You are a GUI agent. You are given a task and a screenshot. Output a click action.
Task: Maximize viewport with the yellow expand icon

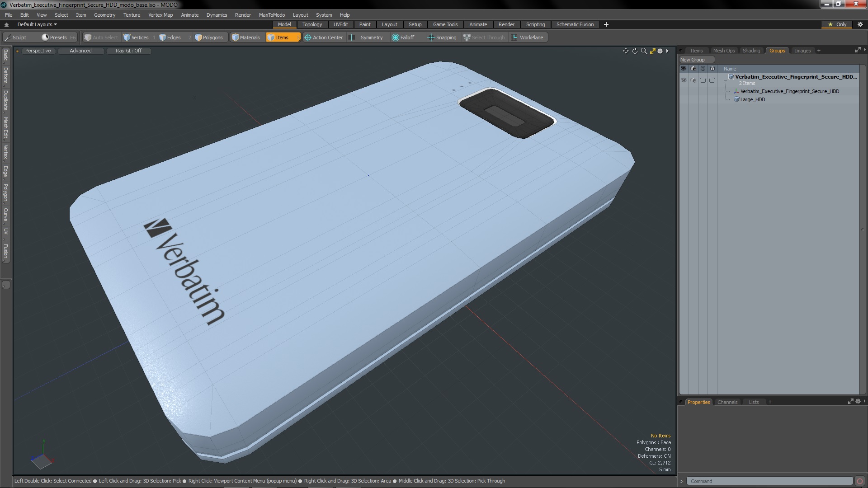[652, 51]
